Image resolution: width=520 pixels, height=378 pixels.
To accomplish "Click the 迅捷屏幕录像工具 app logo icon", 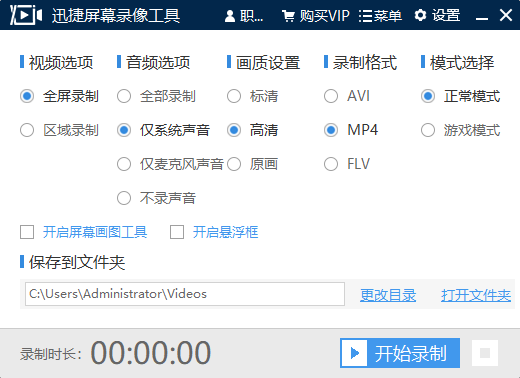I will [x=26, y=15].
